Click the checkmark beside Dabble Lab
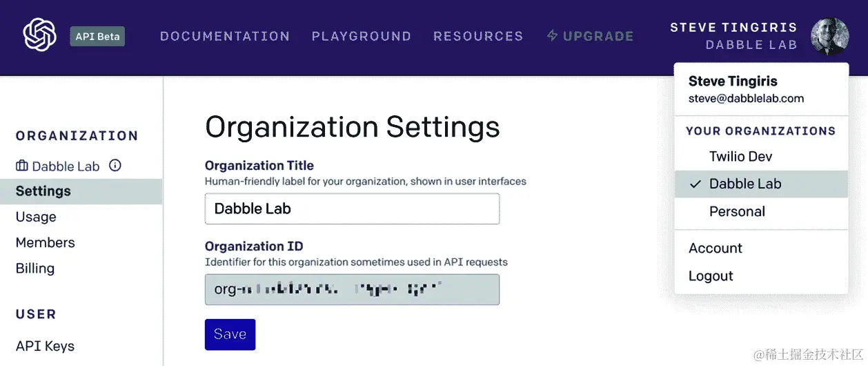The width and height of the screenshot is (868, 366). (696, 184)
